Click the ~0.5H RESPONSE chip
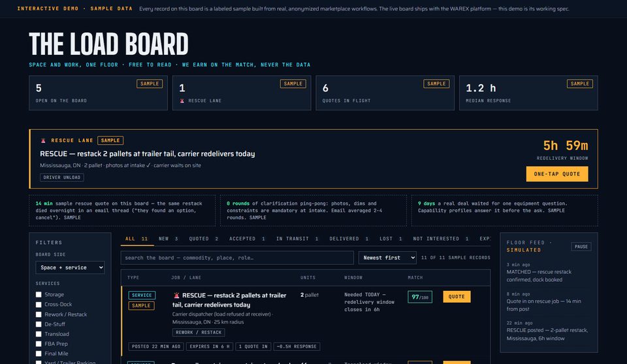Viewport: 627px width, 364px height. coord(297,347)
